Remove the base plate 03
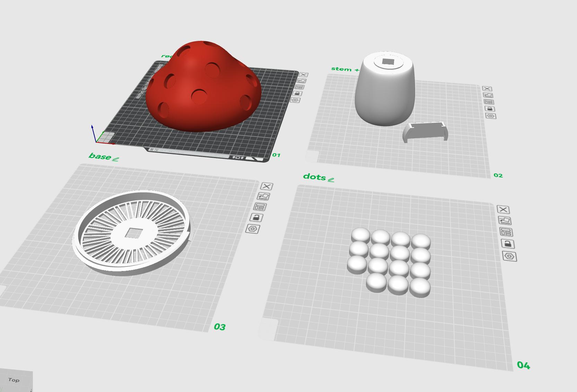 [x=266, y=186]
